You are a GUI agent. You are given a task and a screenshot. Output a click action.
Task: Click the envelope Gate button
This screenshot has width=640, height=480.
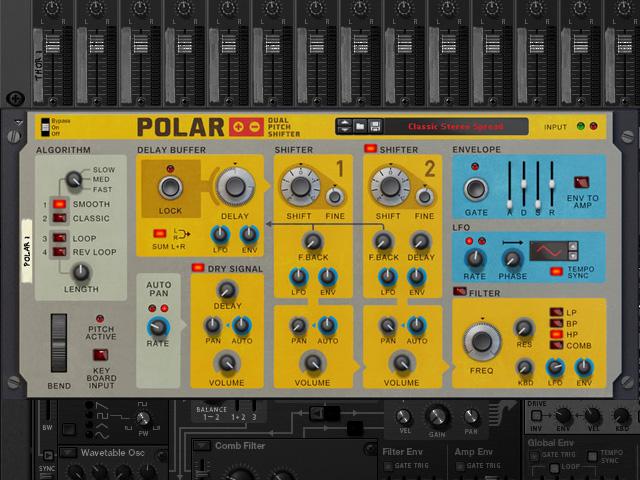tap(476, 189)
